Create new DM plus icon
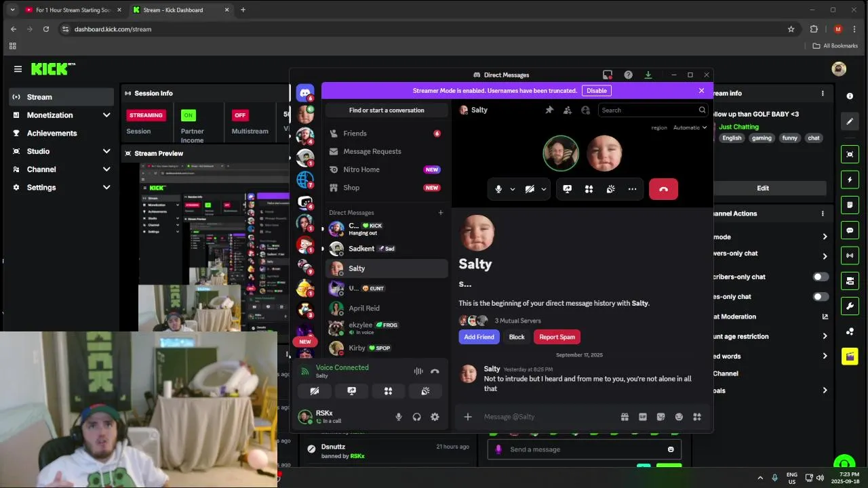Screen dimensions: 868x488 point(441,213)
